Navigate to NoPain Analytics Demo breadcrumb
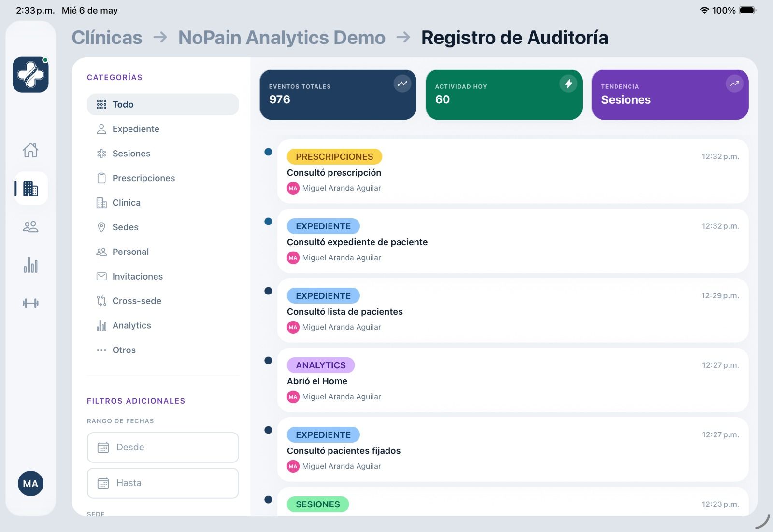The width and height of the screenshot is (773, 532). pos(282,38)
